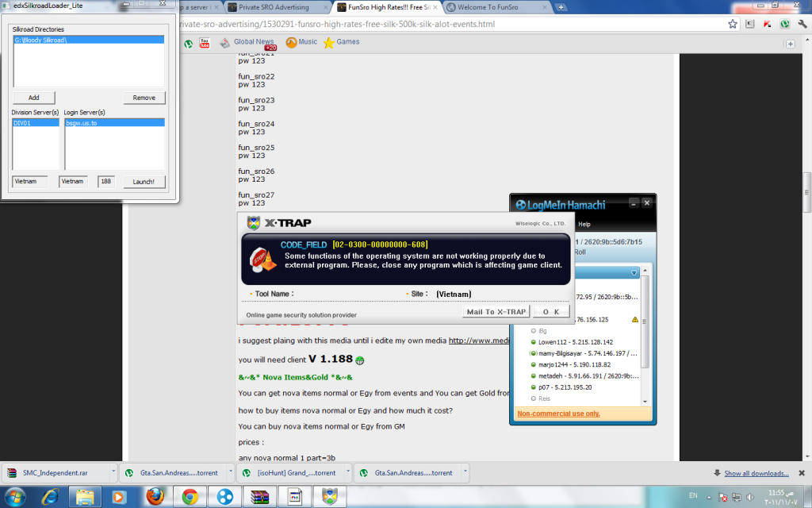Open Windows Explorer folder on taskbar
812x508 pixels.
pos(84,497)
